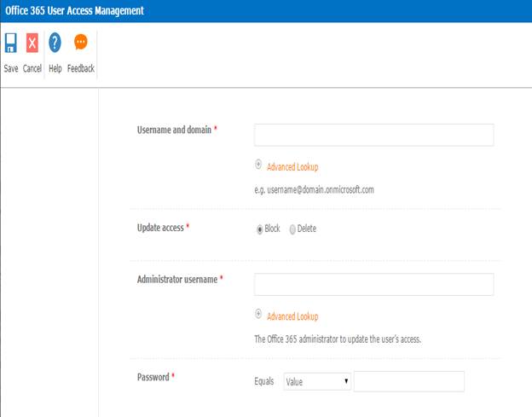Click the Save floppy disk icon
Screen dimensions: 532x417
[11, 43]
